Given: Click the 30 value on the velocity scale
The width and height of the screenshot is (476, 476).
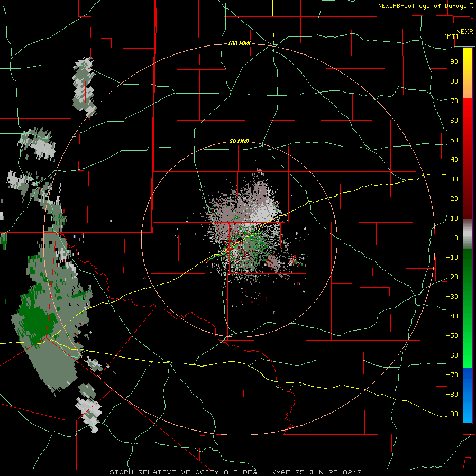Looking at the screenshot, I should pyautogui.click(x=454, y=179).
